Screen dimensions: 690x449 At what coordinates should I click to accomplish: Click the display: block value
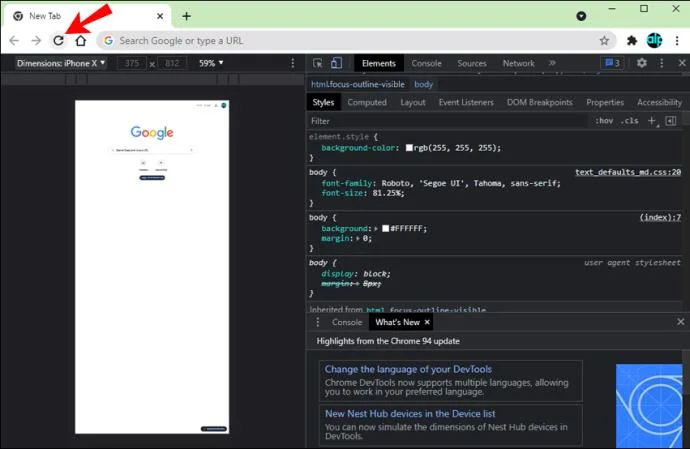[375, 274]
